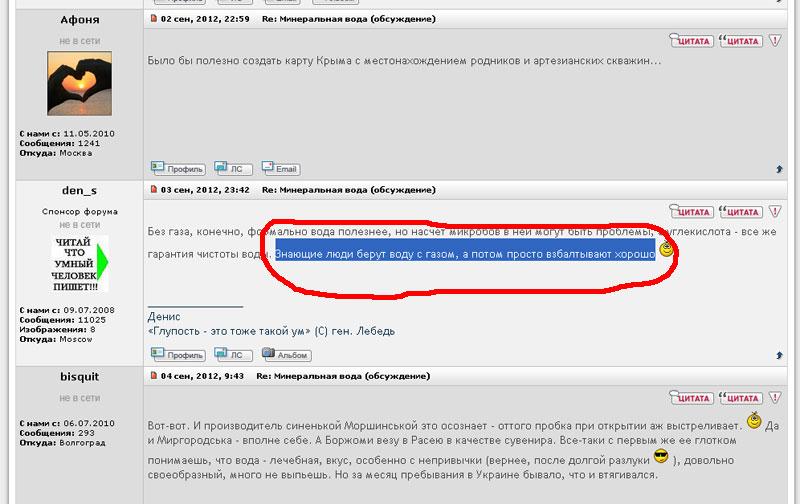Open Афоня's Профиль button
This screenshot has height=504, width=800.
click(178, 169)
